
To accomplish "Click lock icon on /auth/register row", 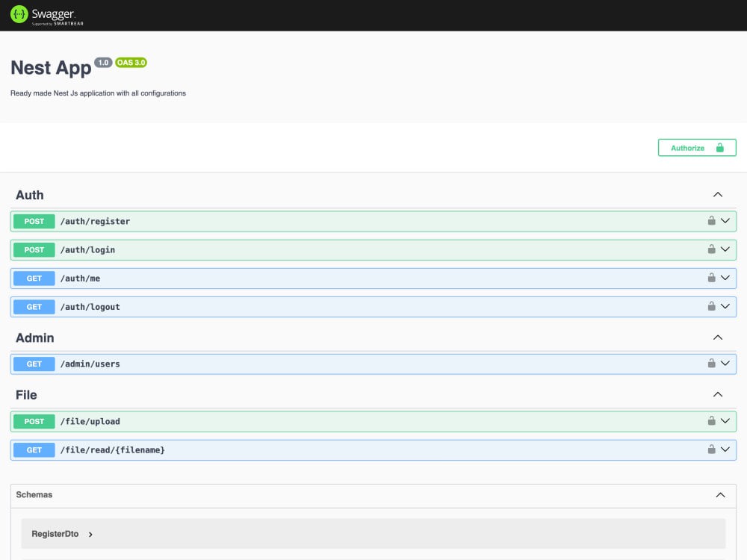I will (712, 221).
